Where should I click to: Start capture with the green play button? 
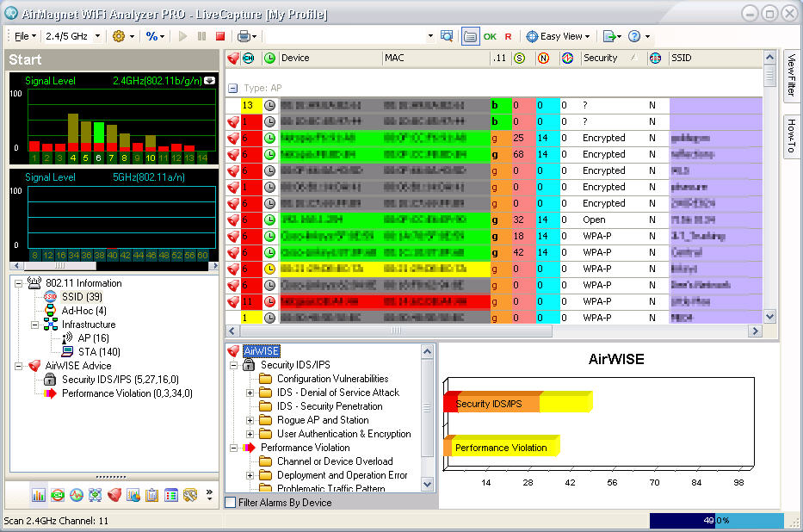coord(182,36)
